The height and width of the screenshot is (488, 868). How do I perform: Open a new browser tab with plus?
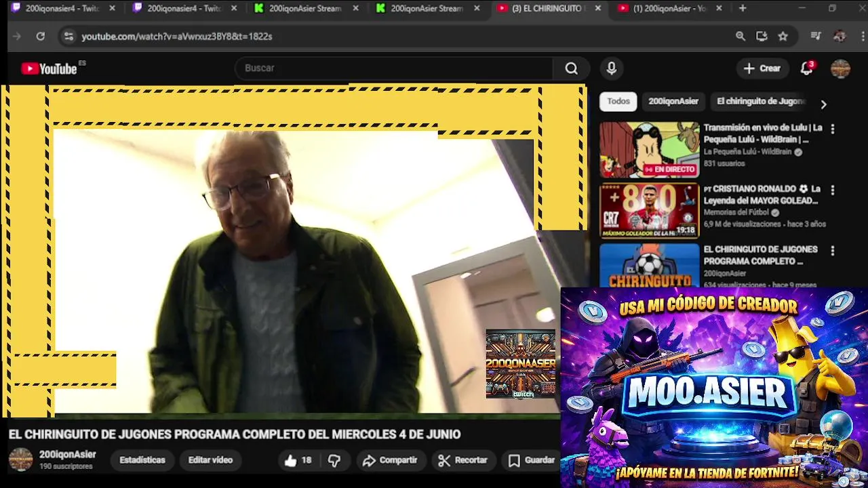coord(743,9)
